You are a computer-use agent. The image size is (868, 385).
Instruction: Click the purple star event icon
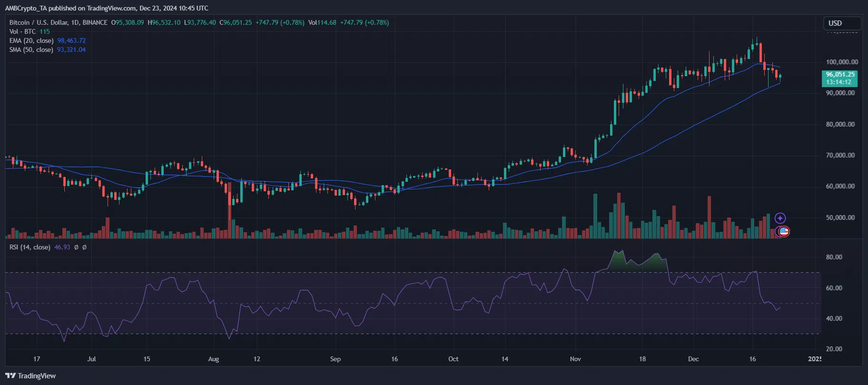point(780,218)
